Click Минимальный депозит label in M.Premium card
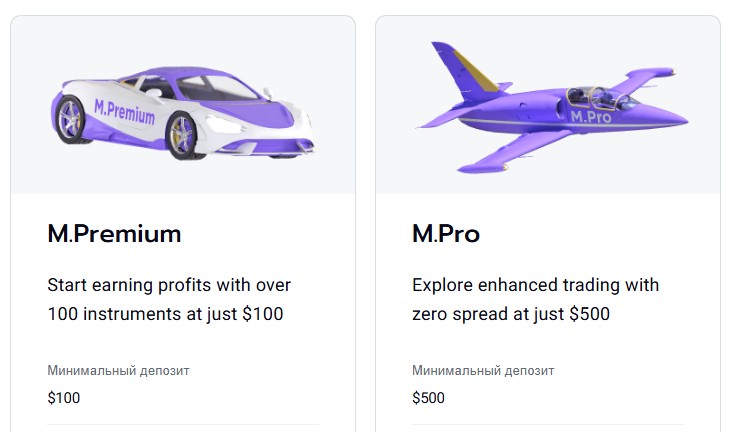 tap(119, 371)
